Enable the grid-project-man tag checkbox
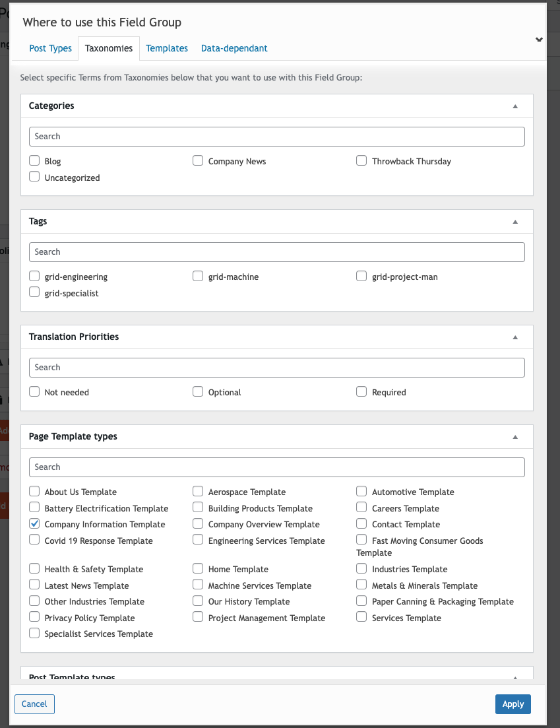Screen dimensions: 560x728 tap(361, 277)
